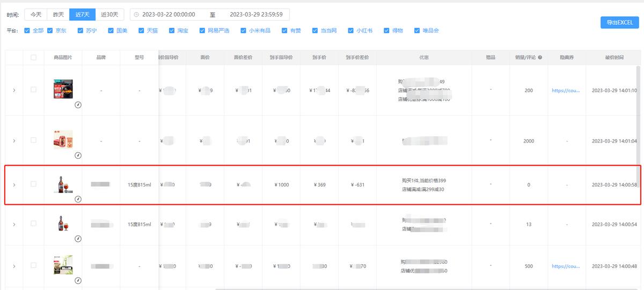Click the 型号 column header
644x290 pixels.
click(140, 57)
